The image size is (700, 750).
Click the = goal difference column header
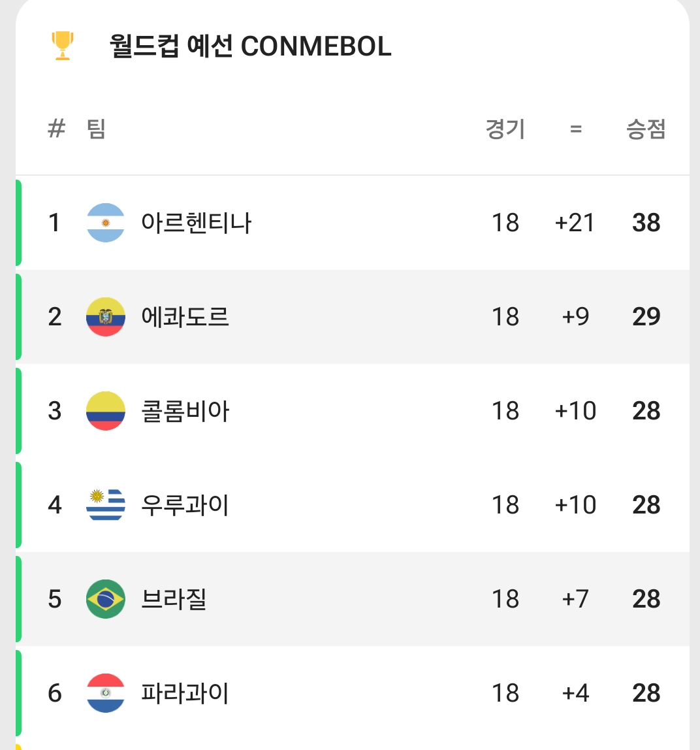click(575, 129)
